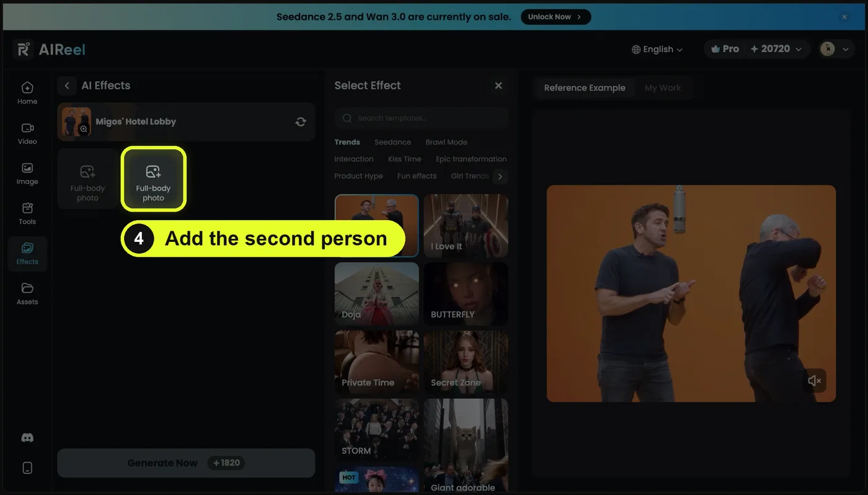The image size is (868, 495).
Task: Upload the second Full-body photo
Action: [153, 179]
